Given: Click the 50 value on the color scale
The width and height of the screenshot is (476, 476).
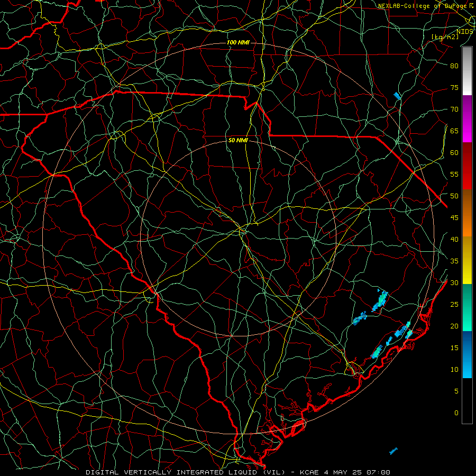Looking at the screenshot, I should coord(454,196).
